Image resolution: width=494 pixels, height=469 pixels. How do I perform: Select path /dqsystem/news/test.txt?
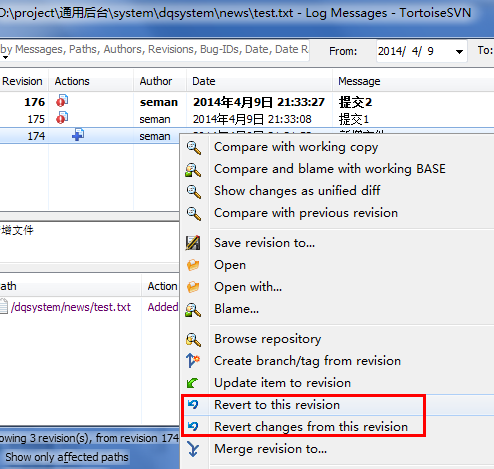point(71,307)
